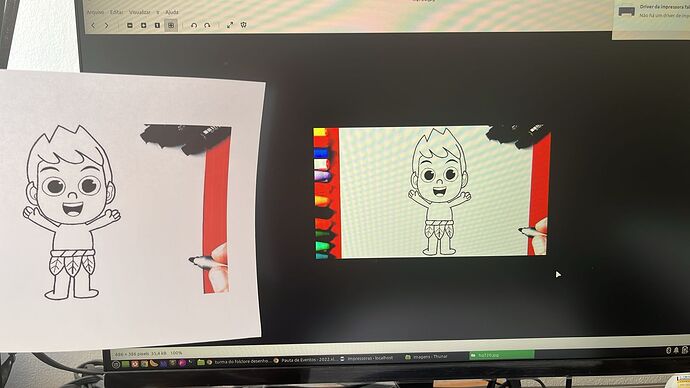
Task: Open the Arquivo menu
Action: [95, 12]
